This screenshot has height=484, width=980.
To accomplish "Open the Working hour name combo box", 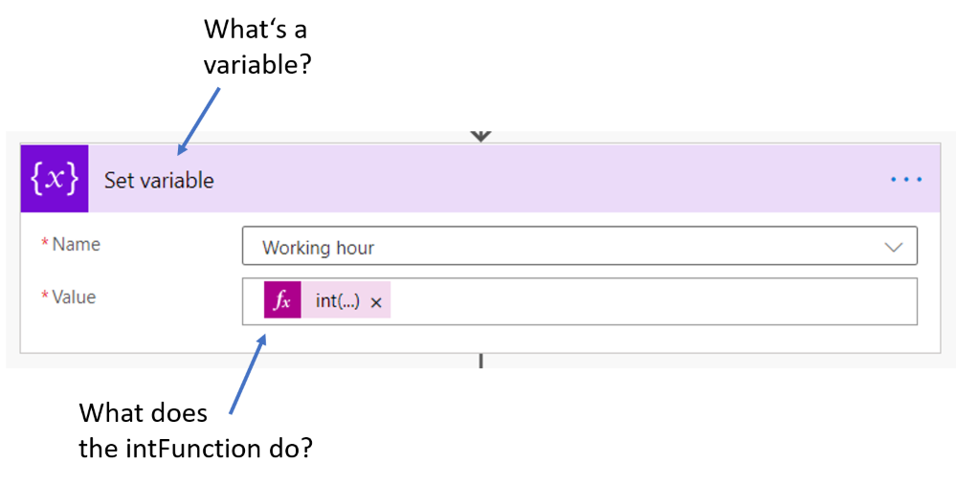I will click(x=579, y=246).
